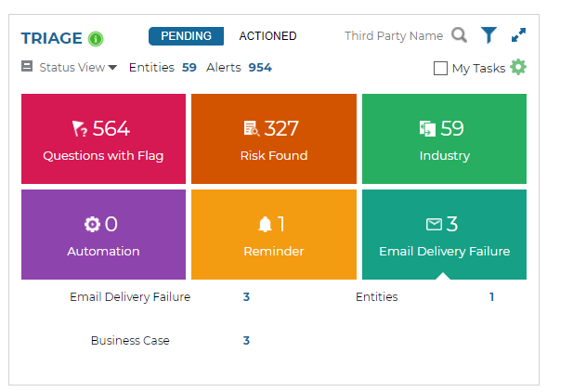
Task: Open the Risk Found tile
Action: (x=273, y=138)
